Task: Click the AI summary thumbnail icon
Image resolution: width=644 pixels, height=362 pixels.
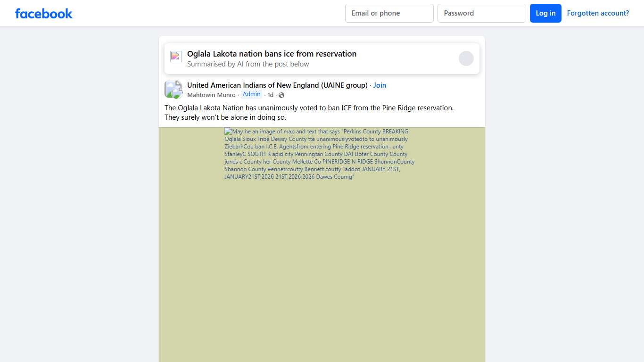Action: click(176, 57)
